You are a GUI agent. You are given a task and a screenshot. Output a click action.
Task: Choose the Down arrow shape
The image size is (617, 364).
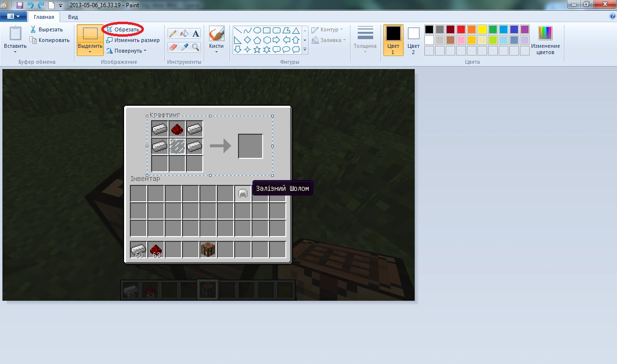point(238,49)
